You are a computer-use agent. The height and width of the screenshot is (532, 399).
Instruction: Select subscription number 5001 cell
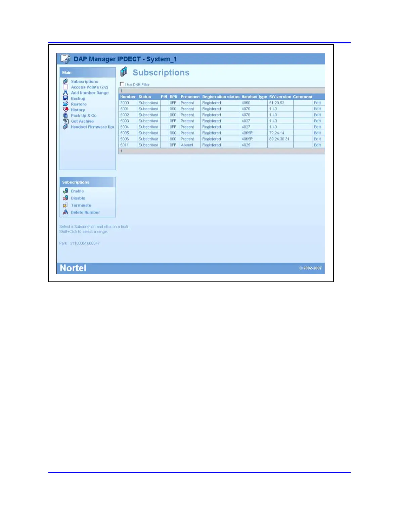(128, 109)
